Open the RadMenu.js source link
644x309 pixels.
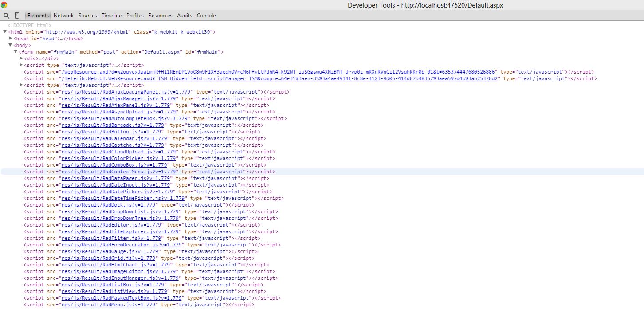click(x=109, y=305)
